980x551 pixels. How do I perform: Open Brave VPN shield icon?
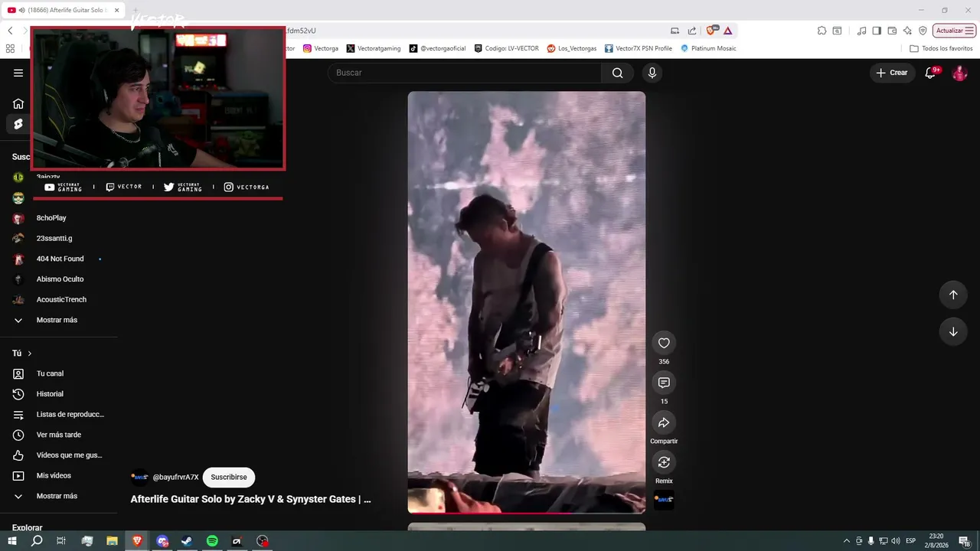[x=923, y=31]
